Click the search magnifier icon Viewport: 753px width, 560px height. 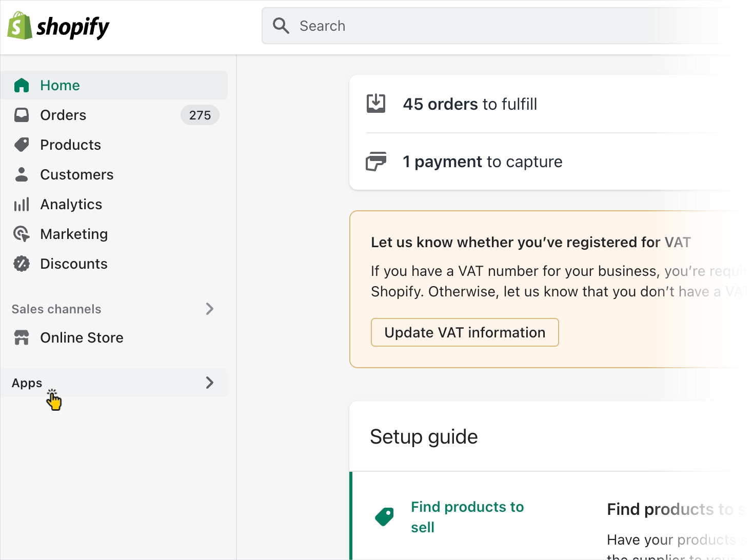281,26
